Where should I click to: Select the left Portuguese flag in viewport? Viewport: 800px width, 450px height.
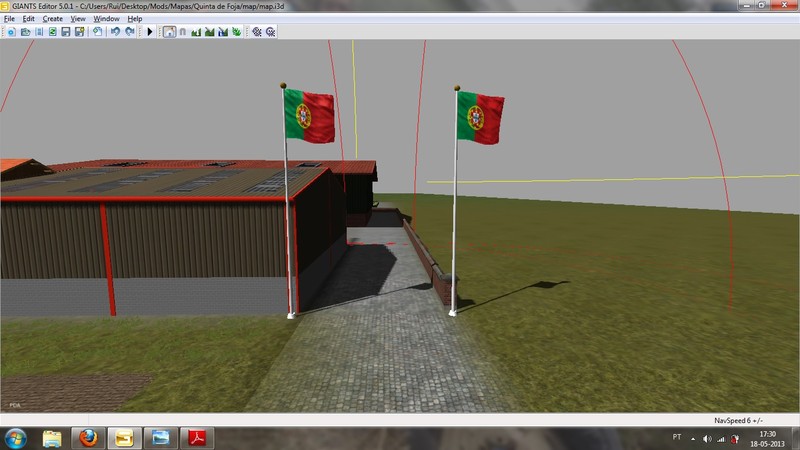pos(309,116)
